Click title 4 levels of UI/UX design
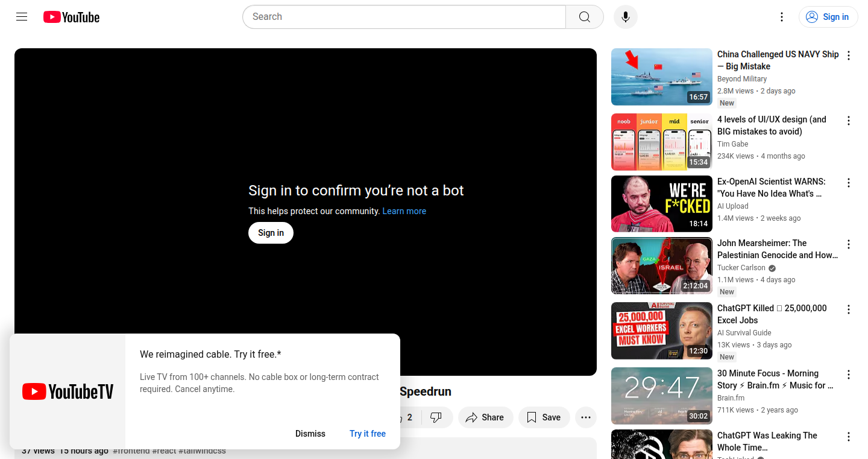 (x=772, y=125)
